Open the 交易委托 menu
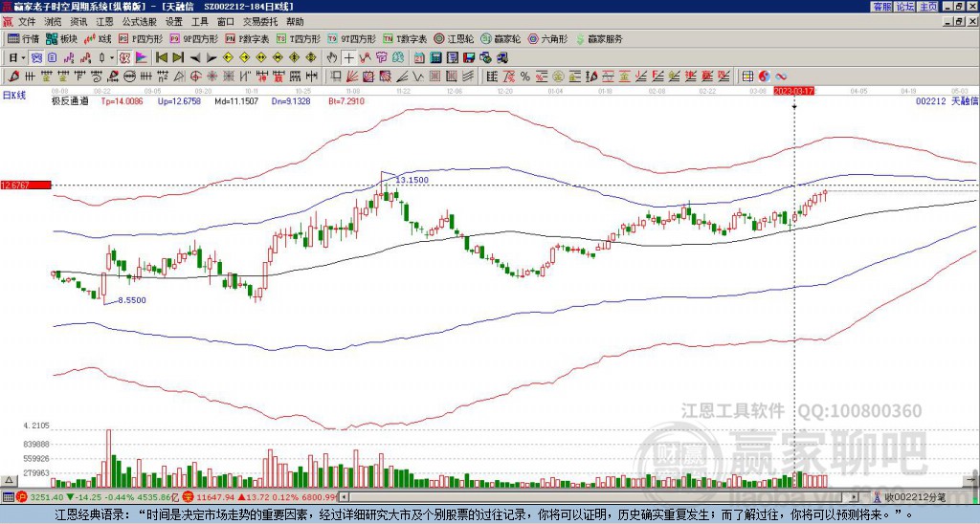This screenshot has width=980, height=524. pyautogui.click(x=260, y=22)
